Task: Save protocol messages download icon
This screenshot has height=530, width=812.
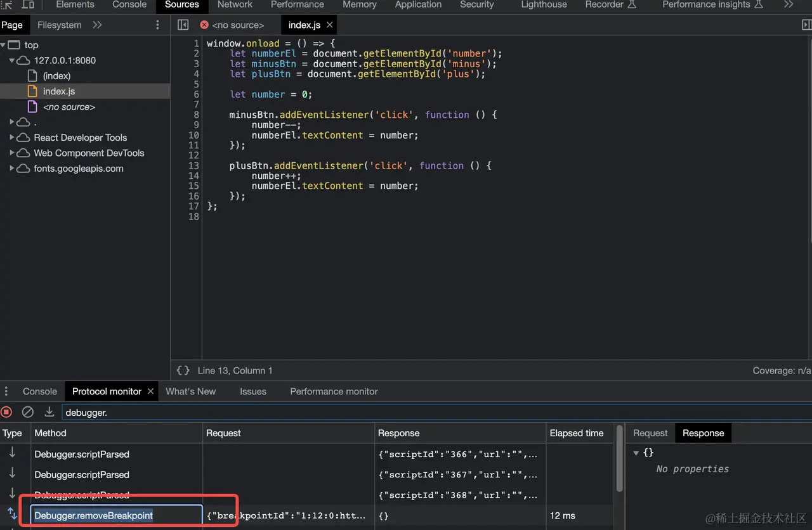Action: (49, 412)
